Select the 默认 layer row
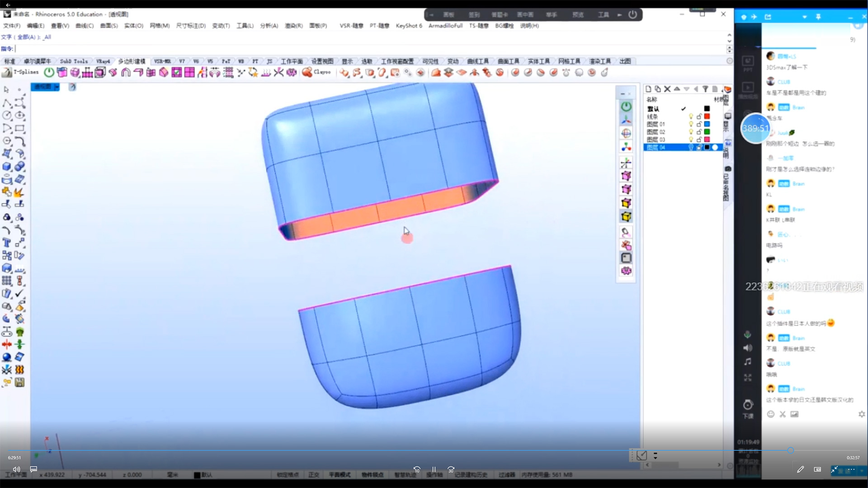 [683, 108]
